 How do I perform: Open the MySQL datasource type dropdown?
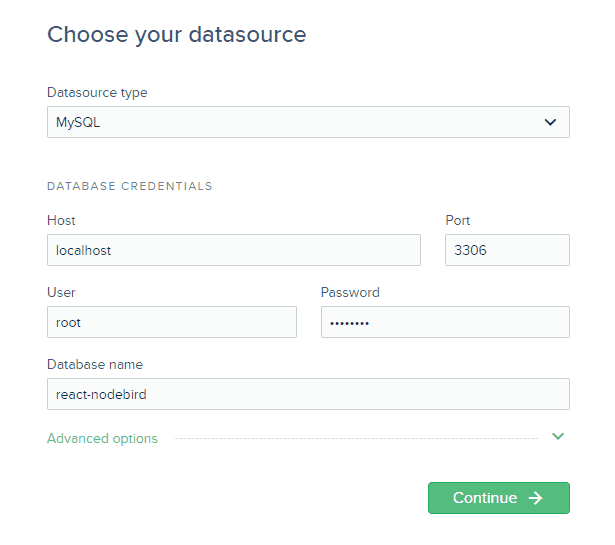coord(308,122)
